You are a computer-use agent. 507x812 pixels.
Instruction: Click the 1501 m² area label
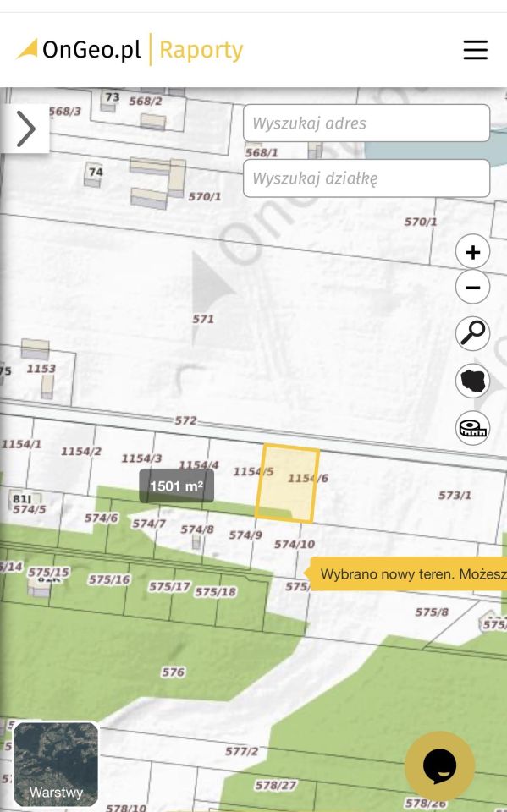click(x=176, y=486)
